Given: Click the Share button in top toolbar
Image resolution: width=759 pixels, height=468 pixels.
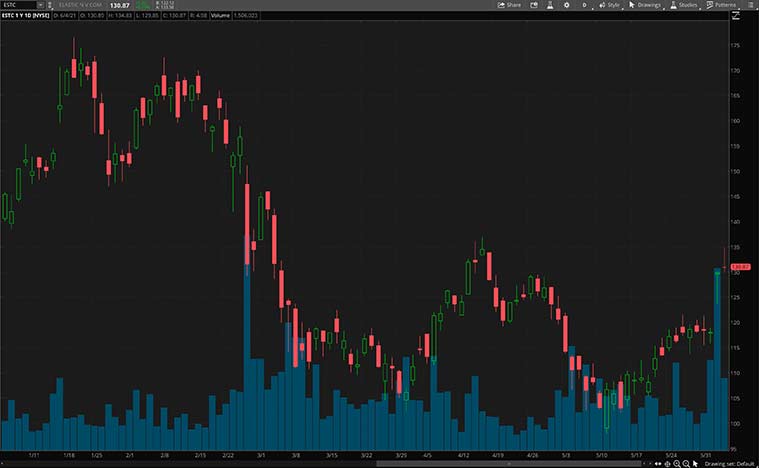Looking at the screenshot, I should click(x=510, y=5).
